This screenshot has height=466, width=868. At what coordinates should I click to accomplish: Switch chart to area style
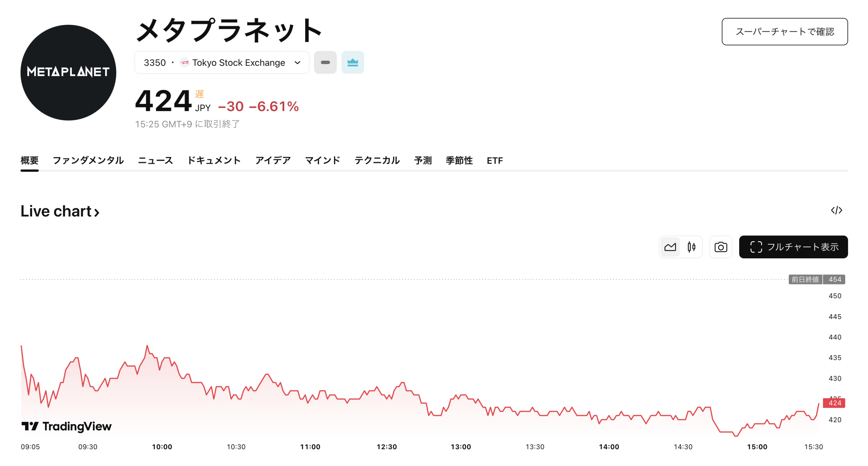click(670, 247)
